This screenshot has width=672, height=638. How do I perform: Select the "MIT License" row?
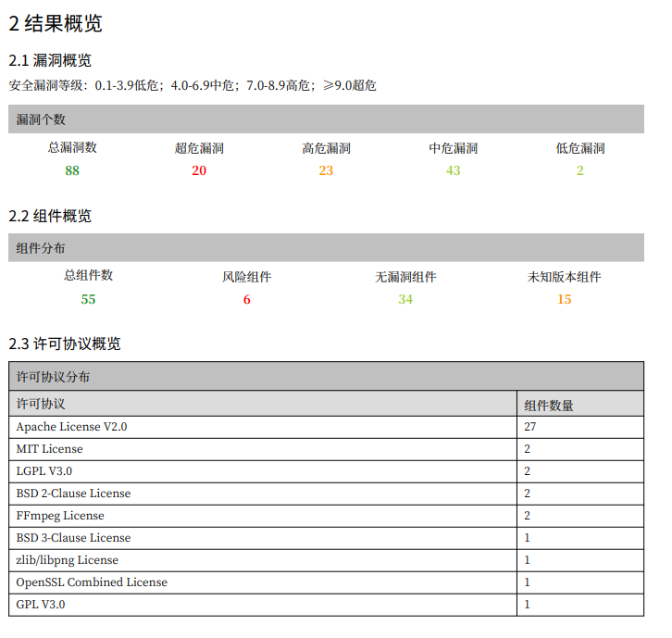click(x=326, y=449)
